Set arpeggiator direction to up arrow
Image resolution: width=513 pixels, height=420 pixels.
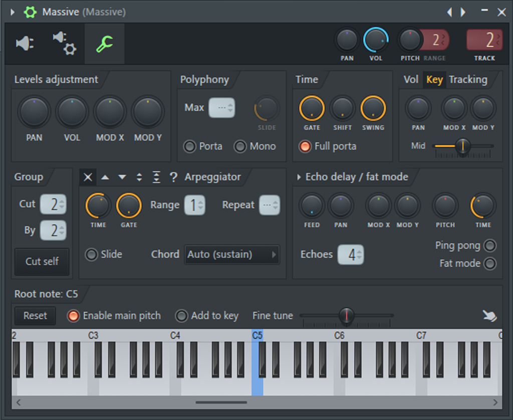105,177
